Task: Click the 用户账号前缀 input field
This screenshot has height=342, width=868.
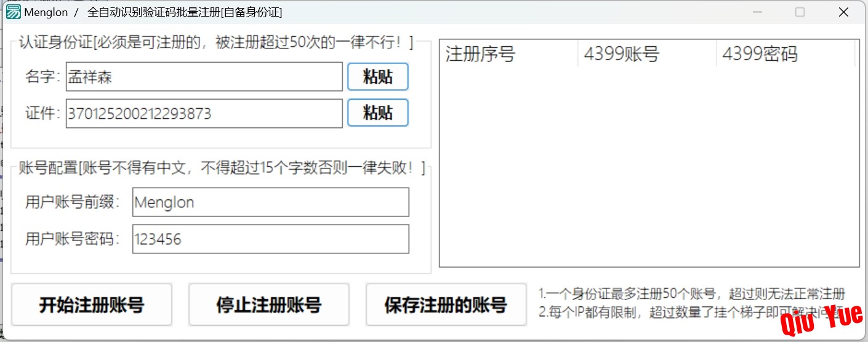Action: point(271,202)
